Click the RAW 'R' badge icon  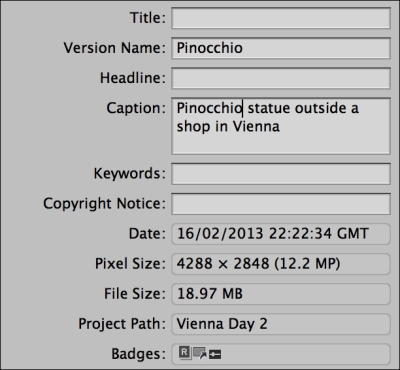(185, 353)
